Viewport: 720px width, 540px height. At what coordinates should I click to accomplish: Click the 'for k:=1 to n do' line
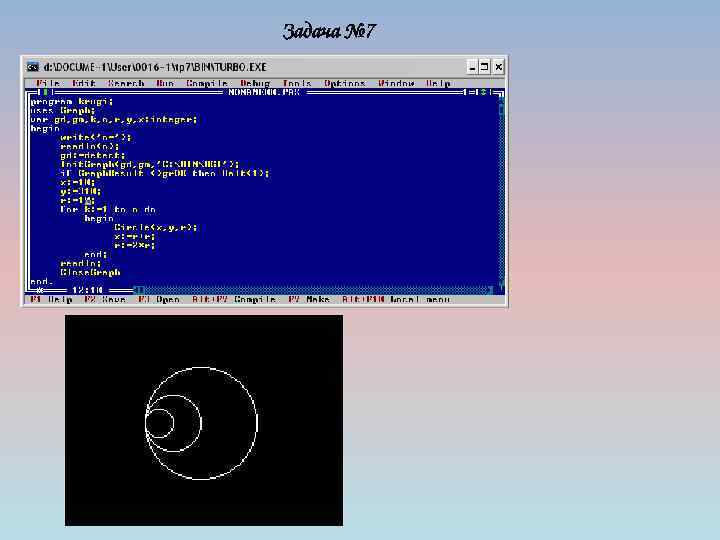click(x=108, y=209)
